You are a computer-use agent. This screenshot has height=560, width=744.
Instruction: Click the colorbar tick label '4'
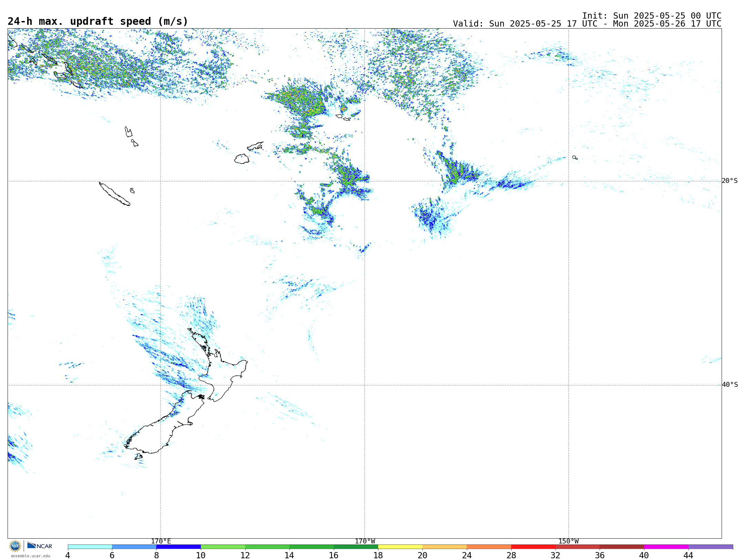(x=68, y=556)
